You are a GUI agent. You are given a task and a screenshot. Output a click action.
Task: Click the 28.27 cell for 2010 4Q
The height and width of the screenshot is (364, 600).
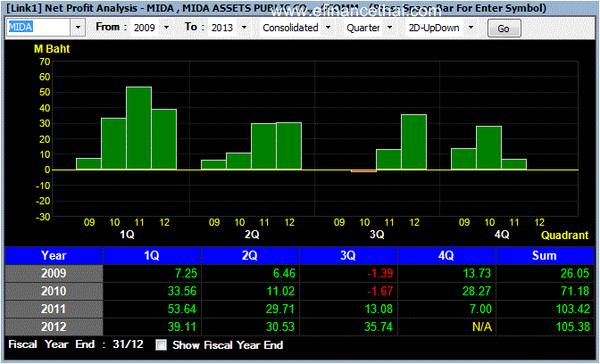[446, 292]
